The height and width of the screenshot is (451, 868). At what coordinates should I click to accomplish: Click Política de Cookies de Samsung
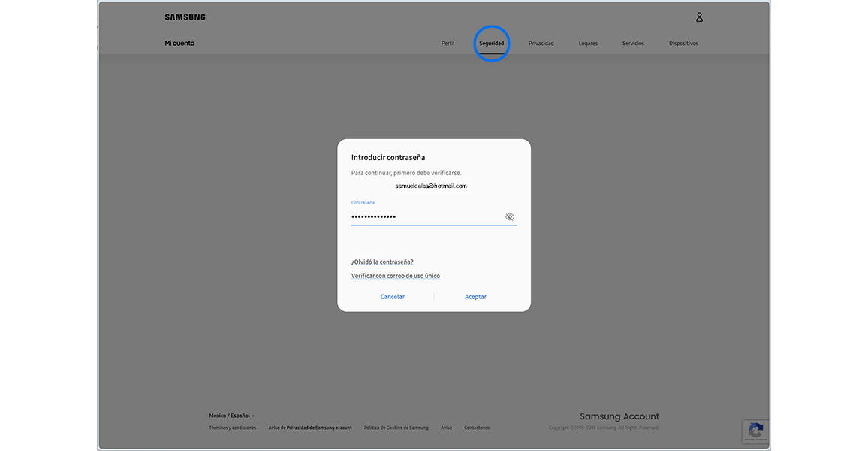396,427
